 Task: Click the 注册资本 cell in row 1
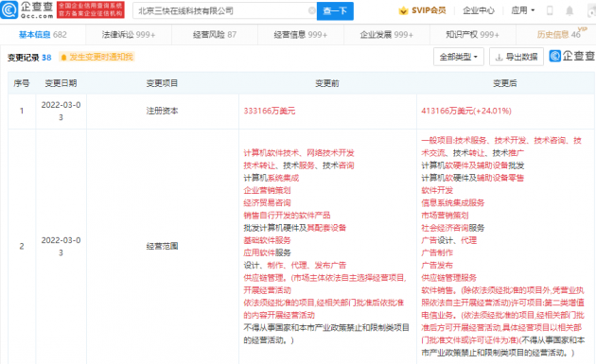point(163,111)
